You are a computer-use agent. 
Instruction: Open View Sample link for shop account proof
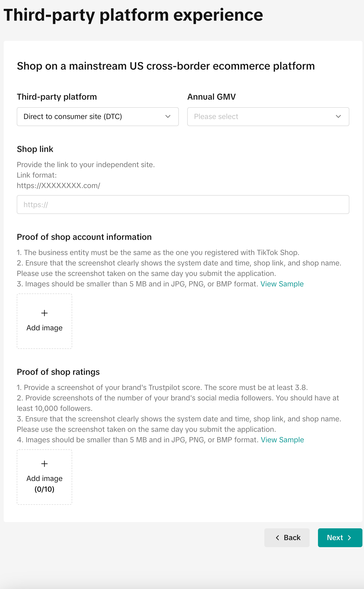(x=282, y=284)
